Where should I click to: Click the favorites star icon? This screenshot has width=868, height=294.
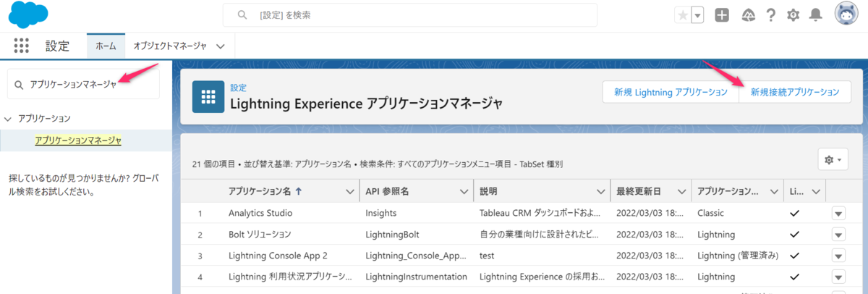point(682,15)
